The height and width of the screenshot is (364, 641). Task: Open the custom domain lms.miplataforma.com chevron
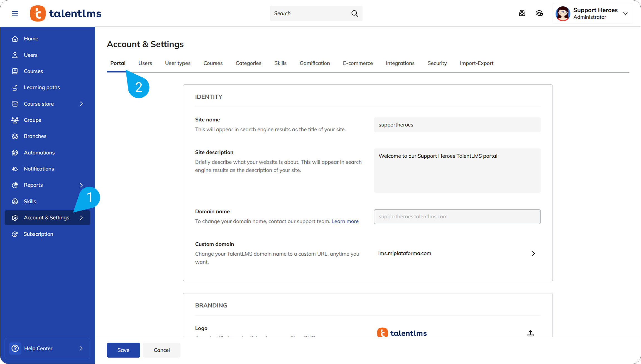coord(533,253)
